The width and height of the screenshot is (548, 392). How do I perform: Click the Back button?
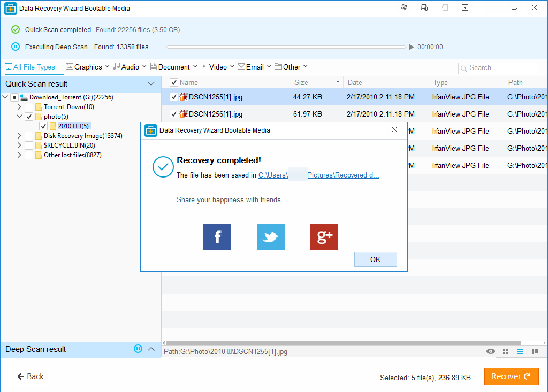29,376
